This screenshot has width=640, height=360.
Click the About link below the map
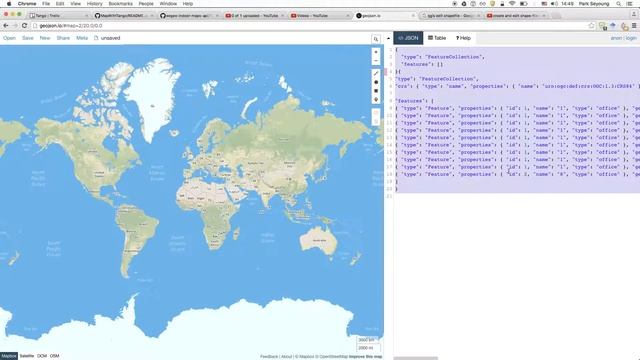287,356
